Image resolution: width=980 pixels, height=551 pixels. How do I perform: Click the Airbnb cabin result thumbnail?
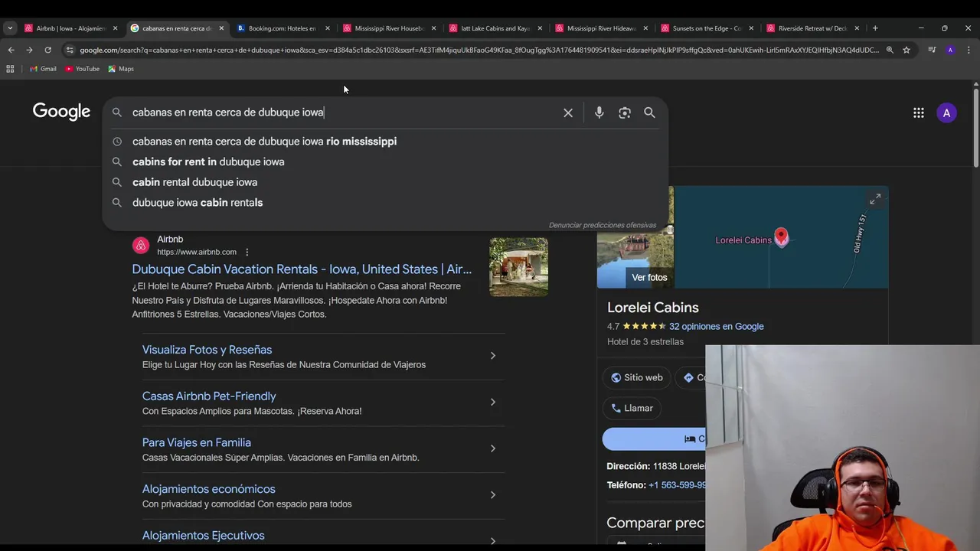point(518,267)
